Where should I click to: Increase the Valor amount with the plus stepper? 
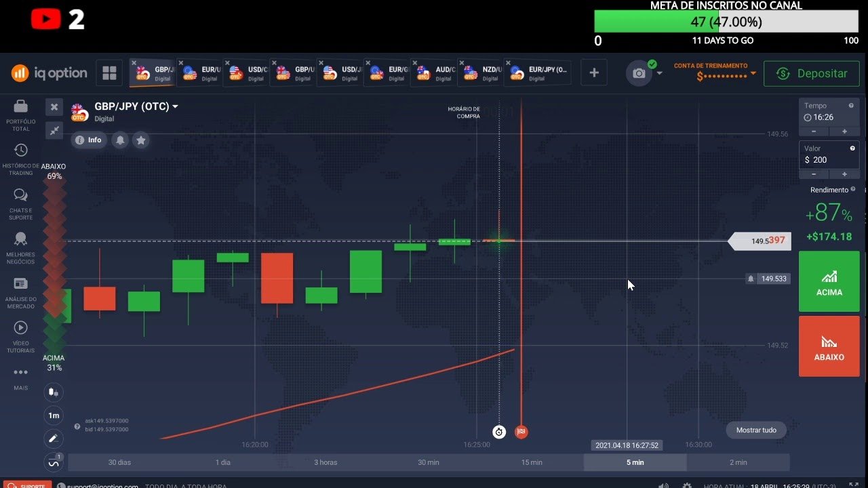tap(844, 174)
